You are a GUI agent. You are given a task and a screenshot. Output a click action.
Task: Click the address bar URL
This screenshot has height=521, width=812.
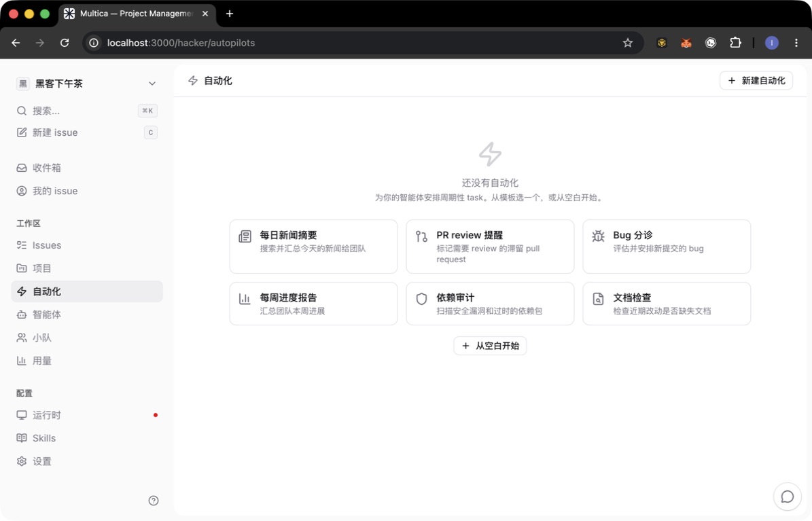pyautogui.click(x=181, y=43)
